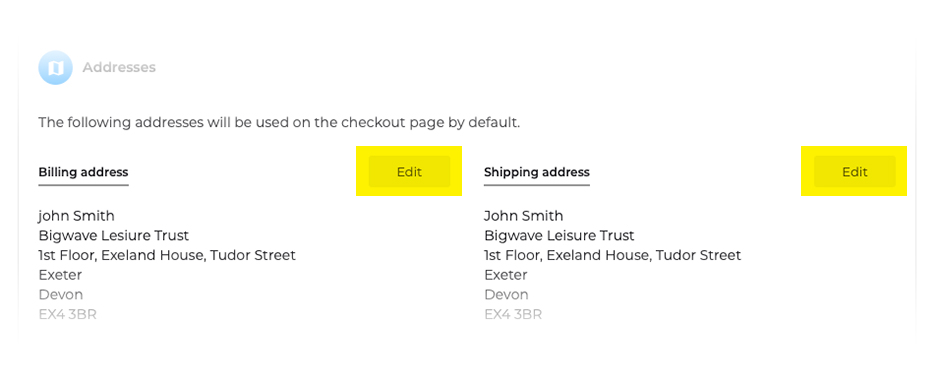Viewport: 941px width, 369px height.
Task: Click the default checkout addresses description text
Action: coord(279,123)
